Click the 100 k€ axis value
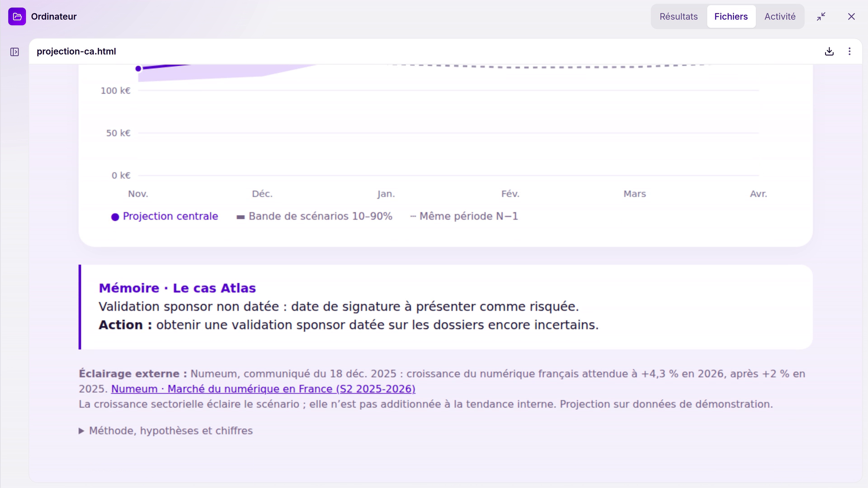868x488 pixels. tap(115, 91)
